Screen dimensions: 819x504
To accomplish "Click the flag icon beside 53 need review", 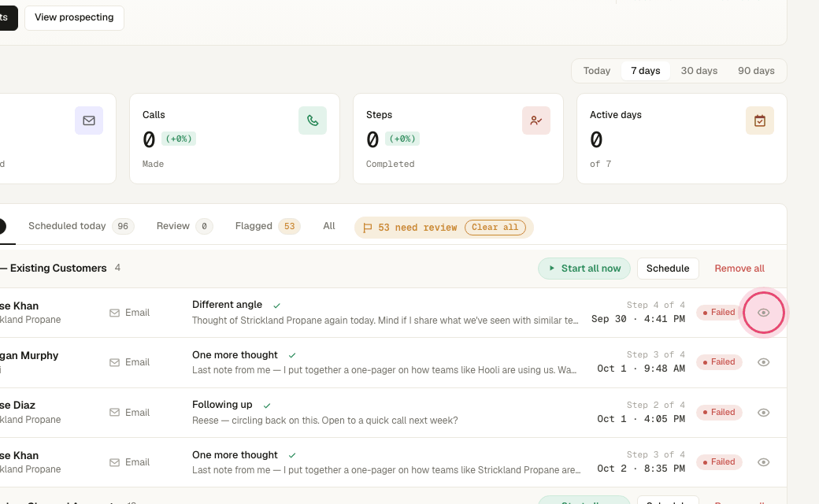I will pyautogui.click(x=367, y=228).
